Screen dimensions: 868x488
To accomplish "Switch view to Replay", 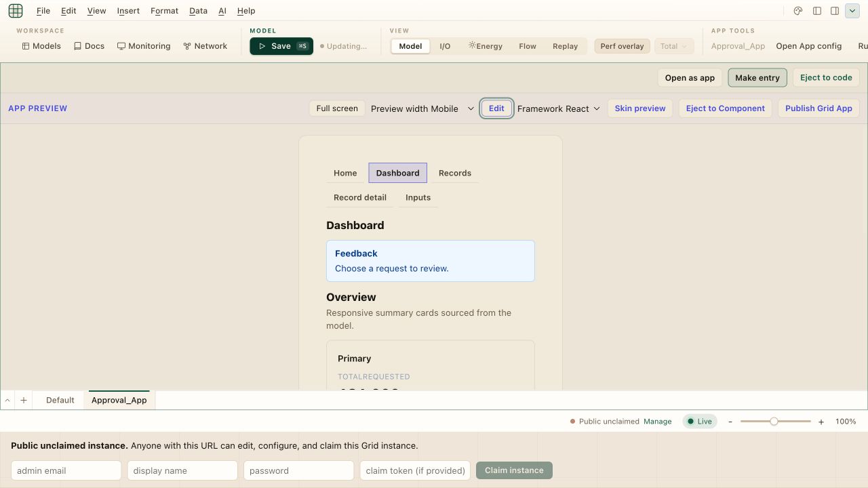I will [565, 46].
